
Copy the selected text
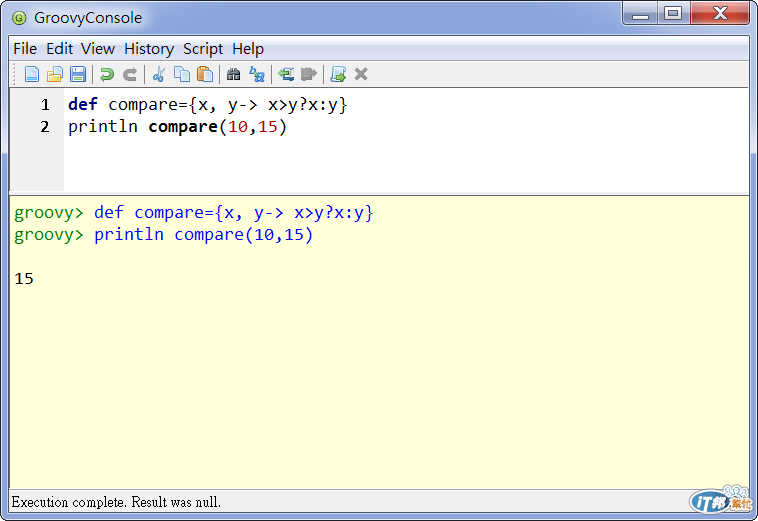182,74
